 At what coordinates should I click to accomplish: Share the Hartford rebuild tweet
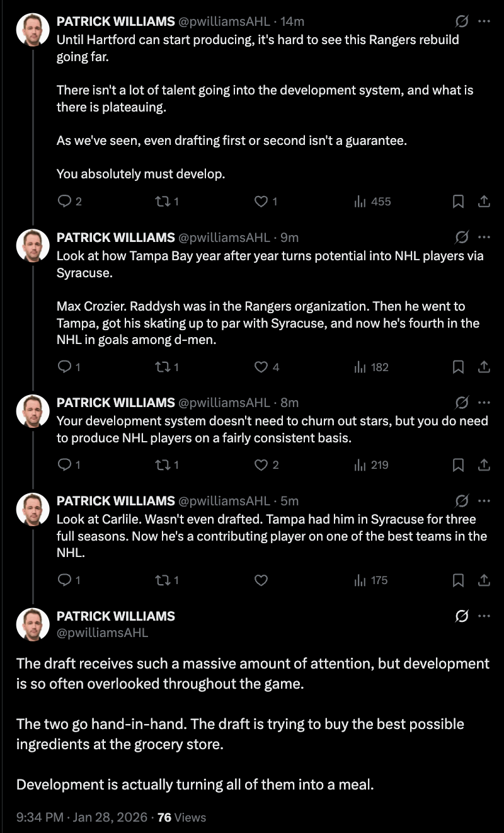pyautogui.click(x=484, y=202)
